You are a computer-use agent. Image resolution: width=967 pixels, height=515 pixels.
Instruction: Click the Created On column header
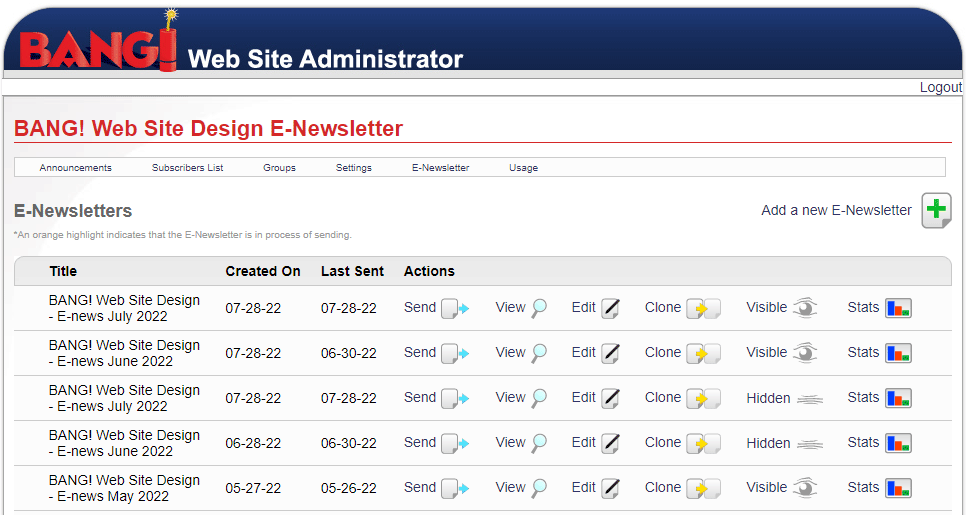coord(263,271)
